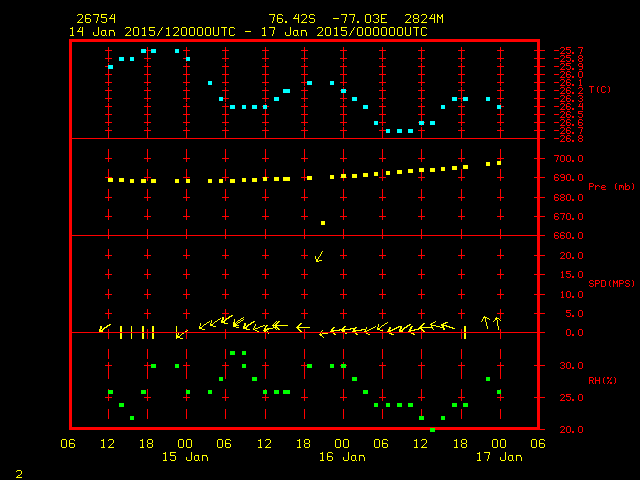Click the 00 hour label above 17 Jan
640x480 pixels.
499,443
